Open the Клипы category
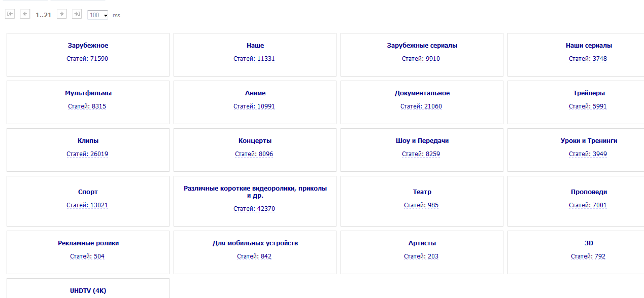The height and width of the screenshot is (298, 644). [x=88, y=141]
